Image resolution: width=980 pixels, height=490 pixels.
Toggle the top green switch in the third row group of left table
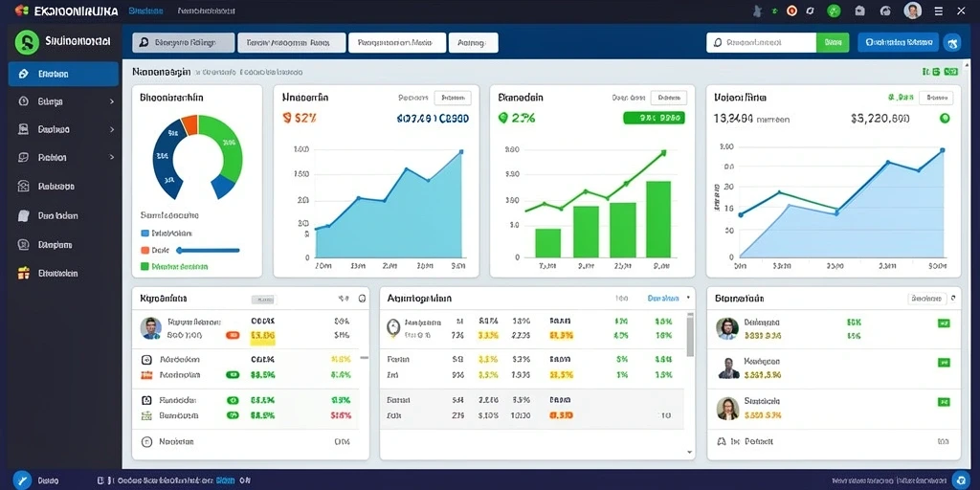coord(233,400)
